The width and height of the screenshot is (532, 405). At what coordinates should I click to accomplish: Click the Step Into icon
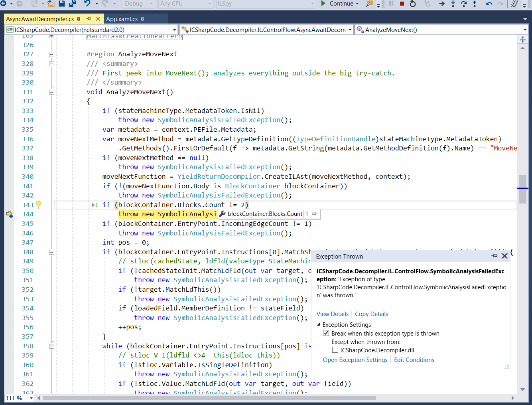(453, 4)
